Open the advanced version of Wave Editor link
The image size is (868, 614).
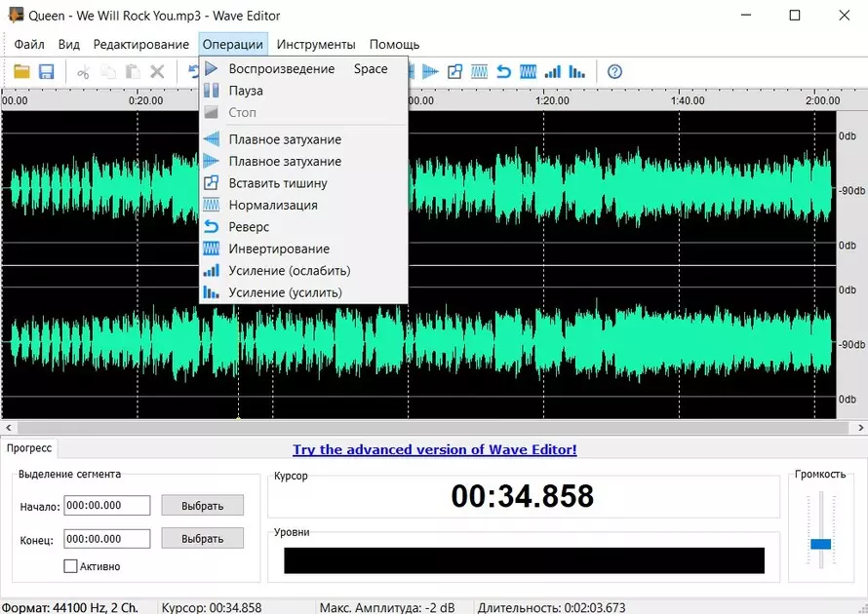[434, 449]
